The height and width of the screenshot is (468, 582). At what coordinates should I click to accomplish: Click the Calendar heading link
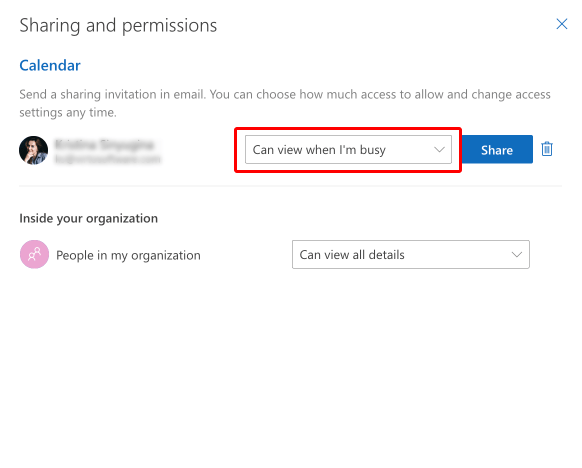click(50, 65)
